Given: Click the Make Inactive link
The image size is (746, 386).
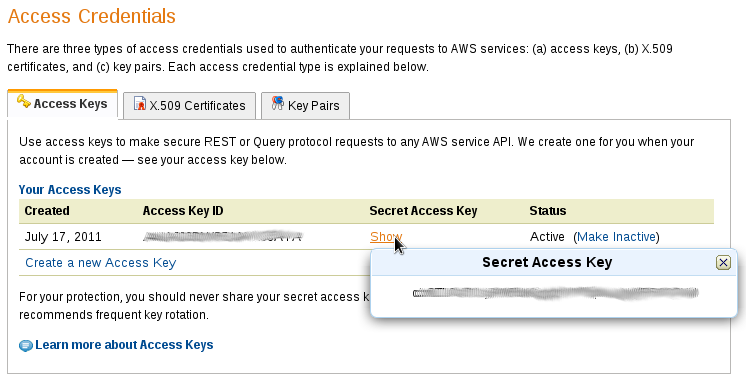Looking at the screenshot, I should (616, 237).
